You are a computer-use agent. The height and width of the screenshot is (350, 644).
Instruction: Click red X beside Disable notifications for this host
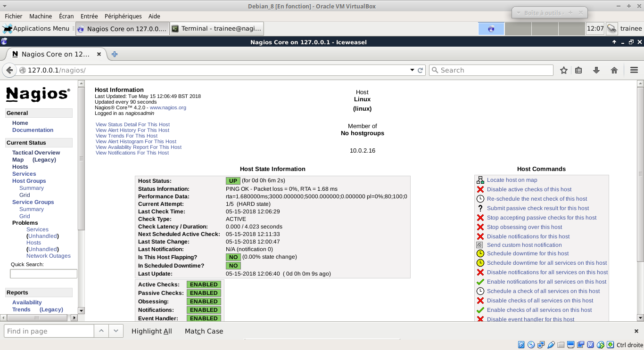tap(480, 236)
